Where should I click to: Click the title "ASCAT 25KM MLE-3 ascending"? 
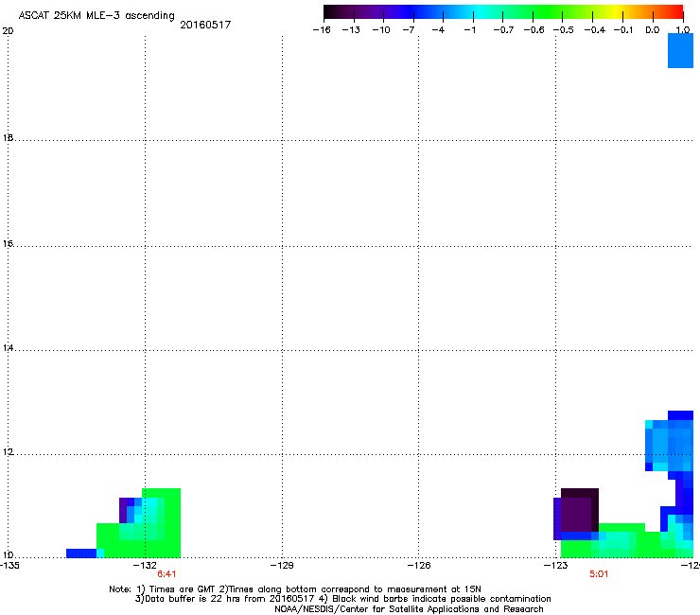click(x=96, y=16)
